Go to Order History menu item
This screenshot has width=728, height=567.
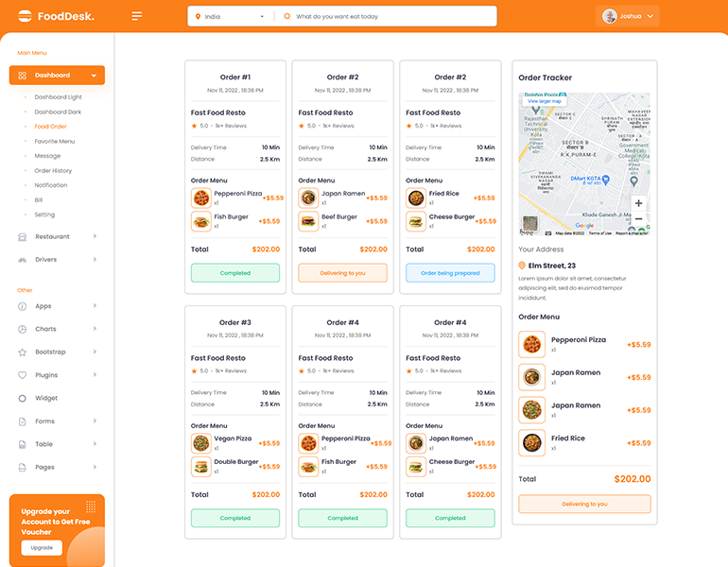click(53, 171)
